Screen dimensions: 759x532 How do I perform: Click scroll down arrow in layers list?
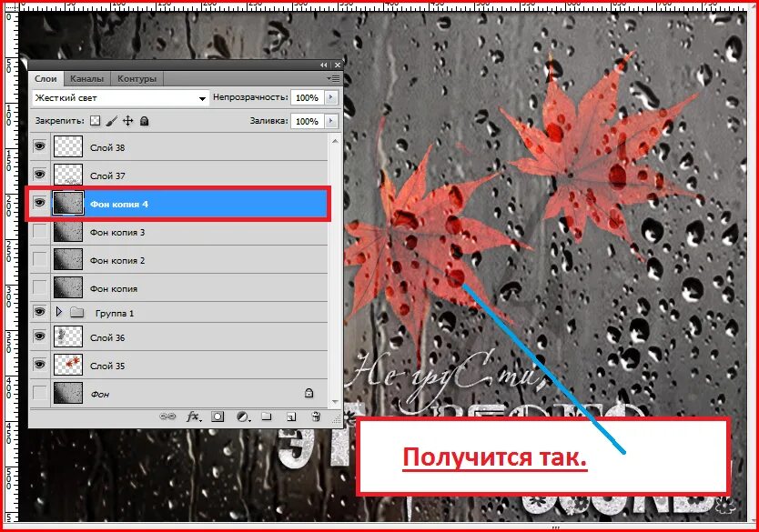(x=335, y=402)
